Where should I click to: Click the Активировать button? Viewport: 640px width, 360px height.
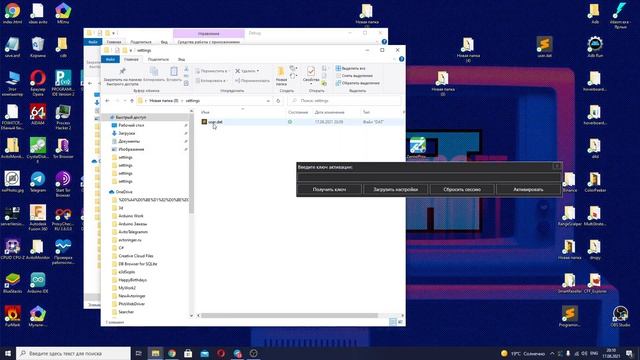528,189
